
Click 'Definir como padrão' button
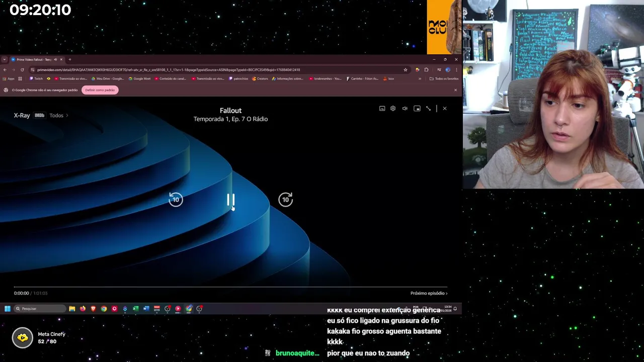pyautogui.click(x=100, y=90)
